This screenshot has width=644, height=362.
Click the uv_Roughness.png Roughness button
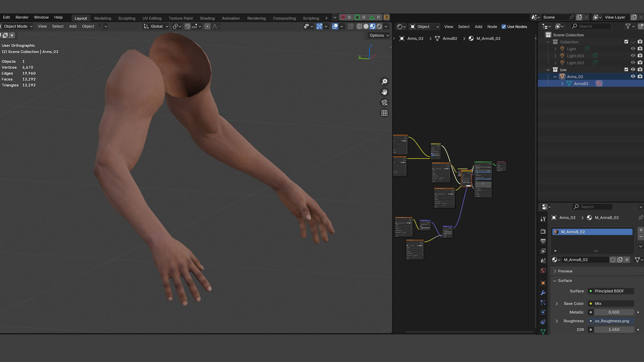pos(611,321)
